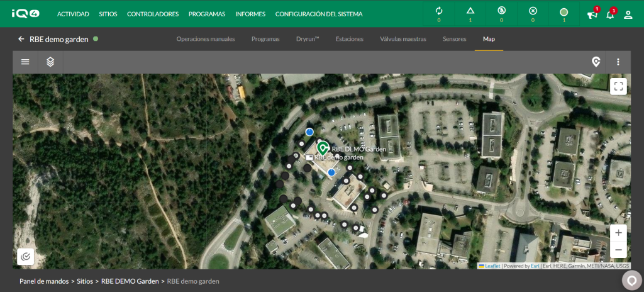
Task: Switch to Válvulas maestras tab
Action: [403, 39]
